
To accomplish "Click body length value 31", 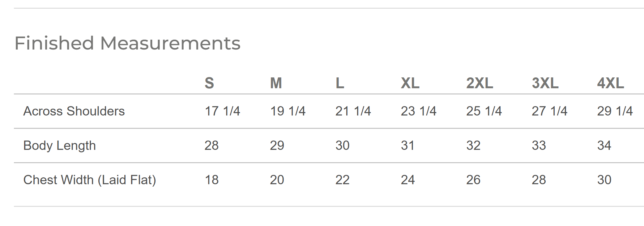I will [408, 146].
